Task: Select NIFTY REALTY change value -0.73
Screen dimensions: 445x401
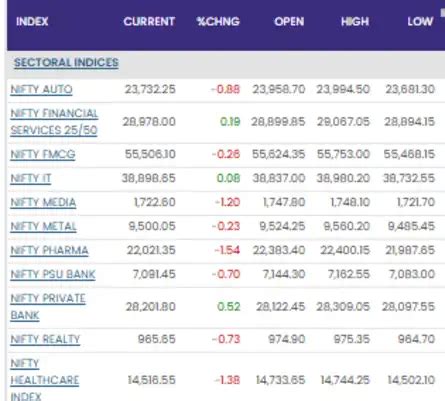Action: (x=226, y=339)
